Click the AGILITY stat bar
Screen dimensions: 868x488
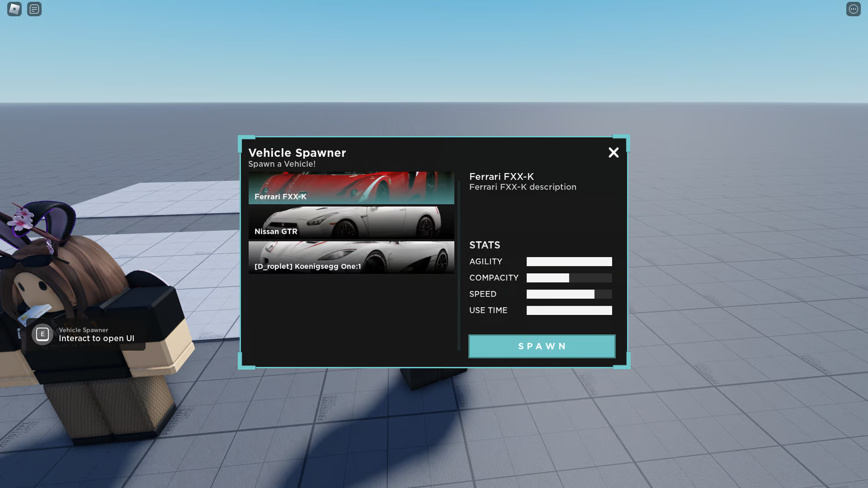(x=569, y=261)
